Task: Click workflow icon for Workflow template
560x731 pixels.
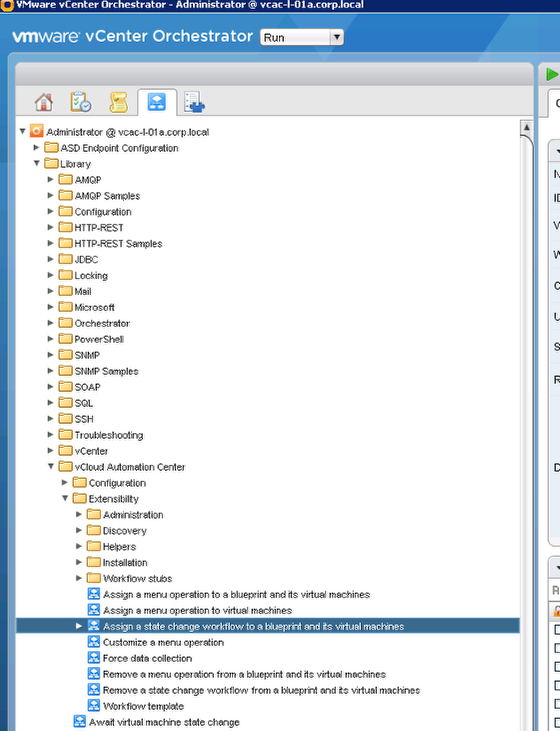Action: 94,705
